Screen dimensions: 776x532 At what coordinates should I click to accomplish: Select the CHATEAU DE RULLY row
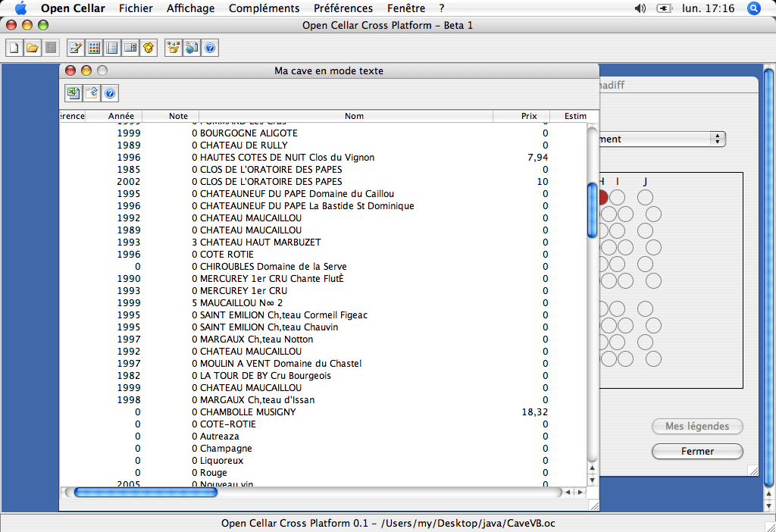point(323,146)
